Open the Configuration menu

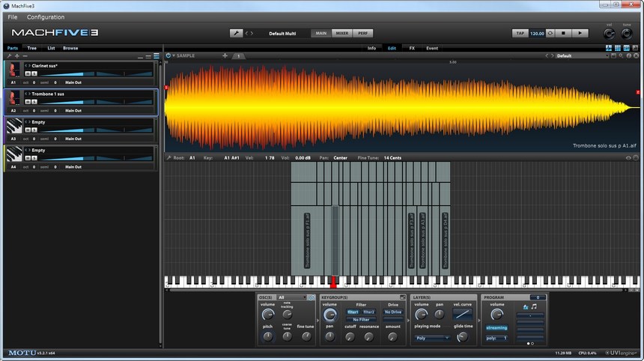tap(46, 16)
